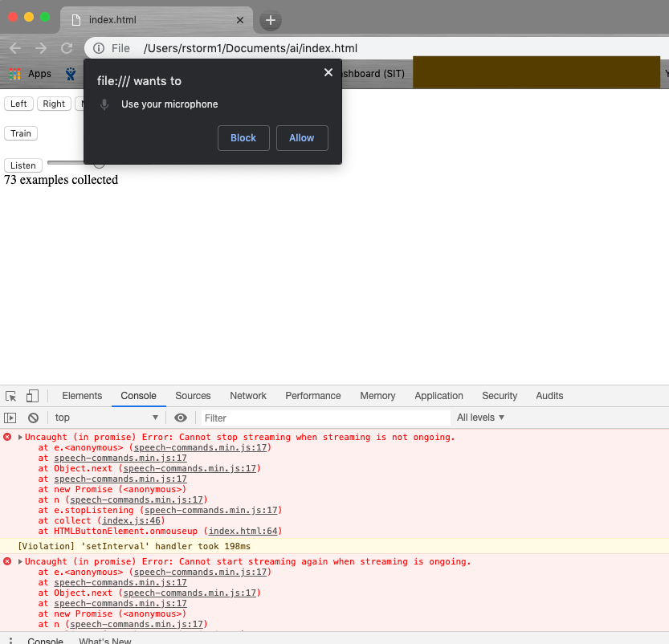Block the microphone permission request

(x=243, y=137)
